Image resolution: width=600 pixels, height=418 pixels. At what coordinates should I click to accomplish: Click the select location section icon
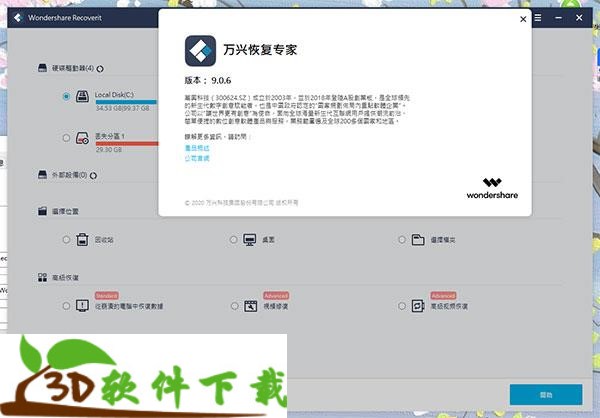pyautogui.click(x=42, y=211)
